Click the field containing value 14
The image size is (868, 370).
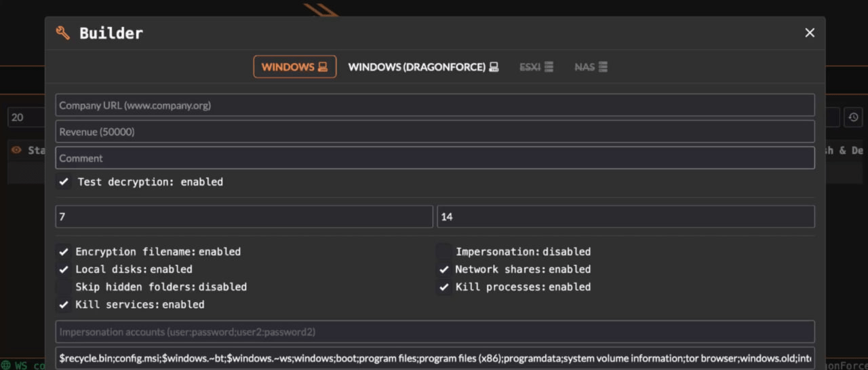click(x=626, y=217)
